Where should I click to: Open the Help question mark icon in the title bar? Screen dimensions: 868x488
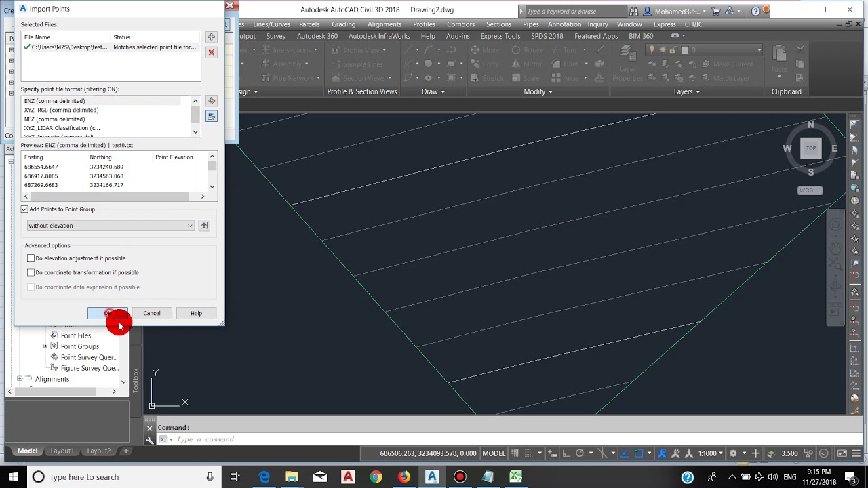pos(756,11)
